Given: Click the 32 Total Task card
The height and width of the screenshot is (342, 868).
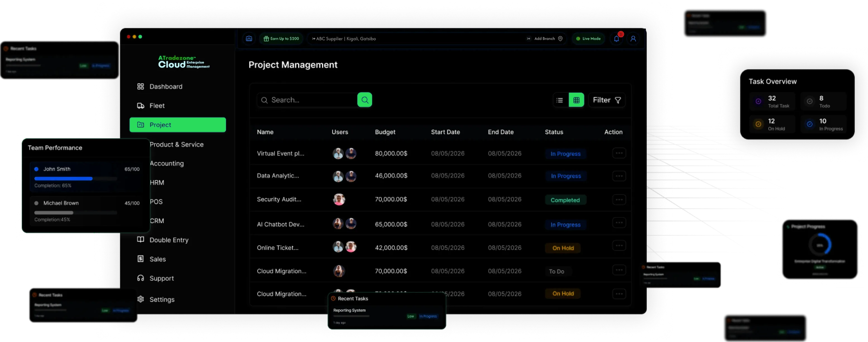Looking at the screenshot, I should 772,101.
